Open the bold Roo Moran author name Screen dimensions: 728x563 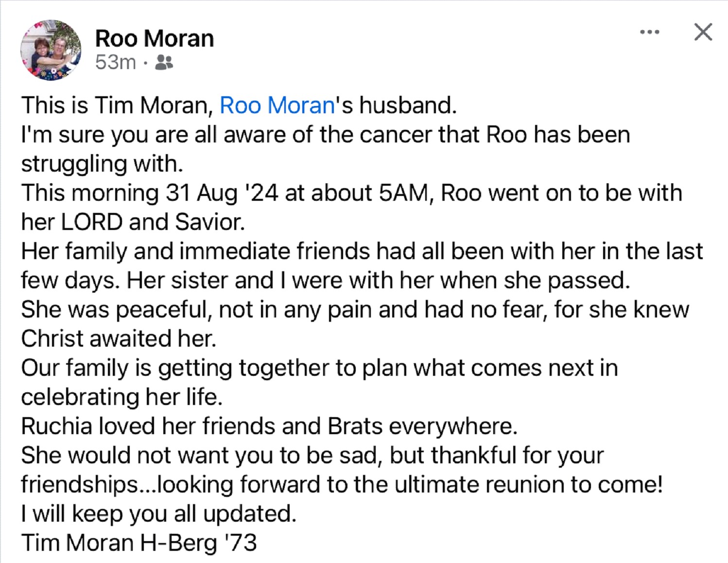click(155, 38)
